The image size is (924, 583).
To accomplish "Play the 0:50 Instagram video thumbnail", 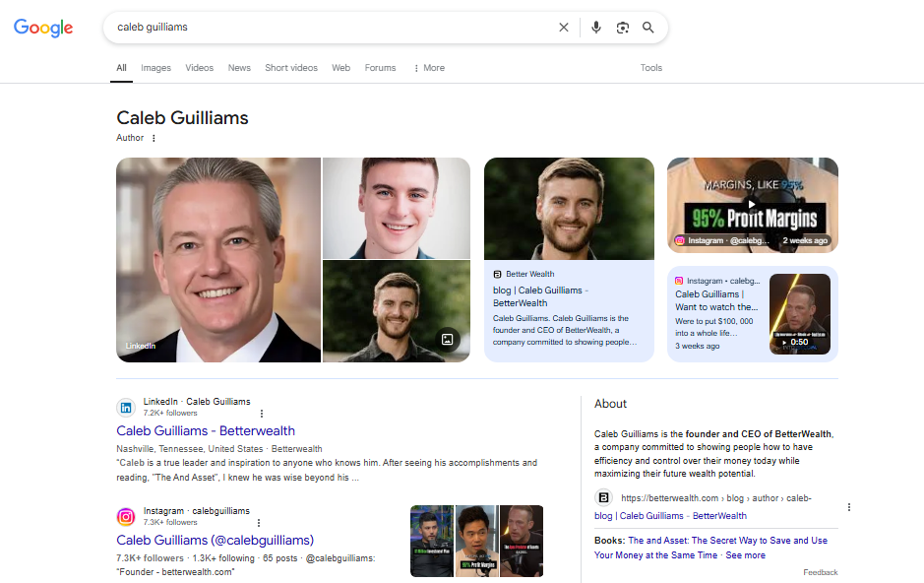I will coord(800,313).
